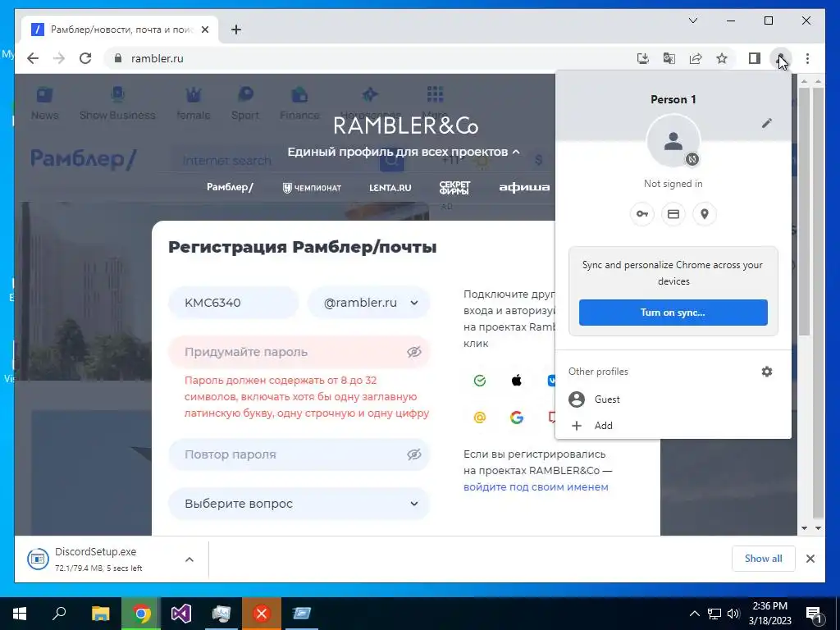Sign in with Apple icon
The height and width of the screenshot is (630, 840).
[517, 381]
